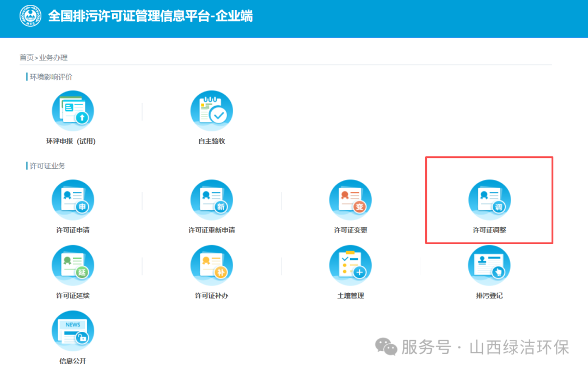Select the 许可证重新申请 icon

click(212, 199)
